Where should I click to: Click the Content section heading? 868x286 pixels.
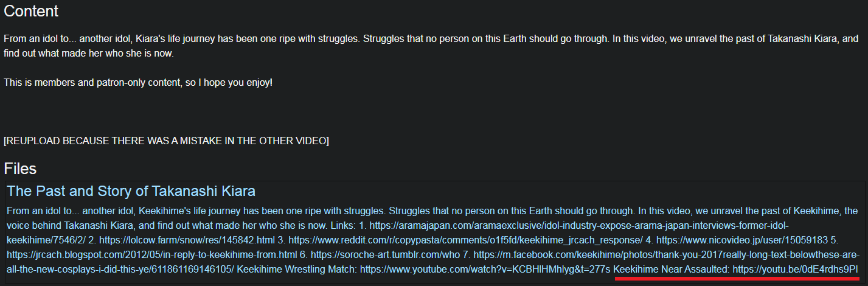pos(31,11)
